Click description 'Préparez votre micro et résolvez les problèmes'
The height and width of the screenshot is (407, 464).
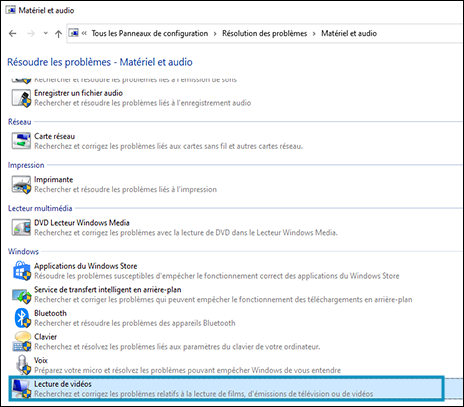187,370
